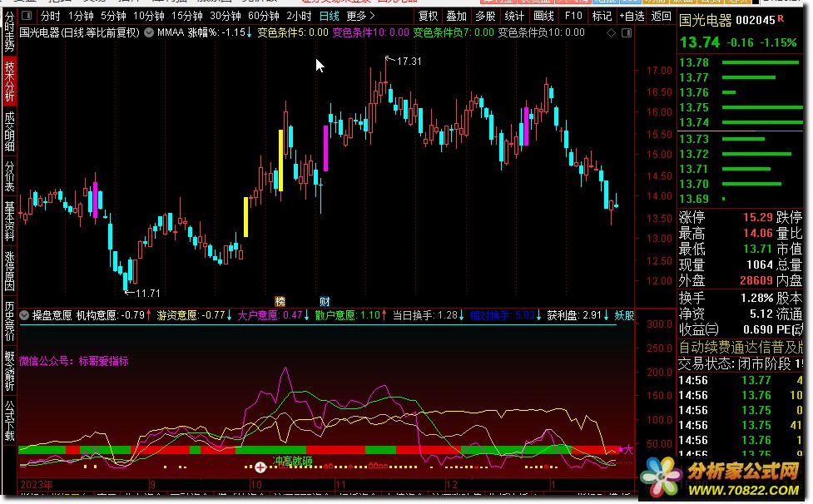Click the 榜 badge under the chart

[280, 300]
